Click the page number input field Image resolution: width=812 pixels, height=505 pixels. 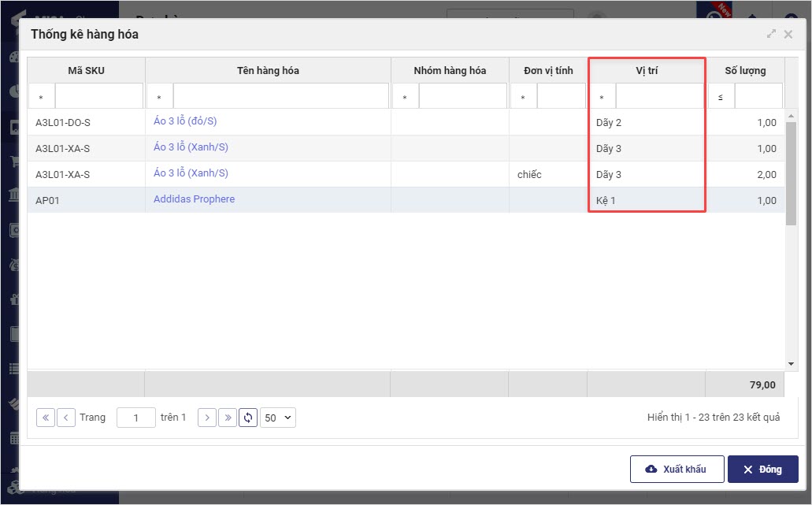tap(136, 418)
